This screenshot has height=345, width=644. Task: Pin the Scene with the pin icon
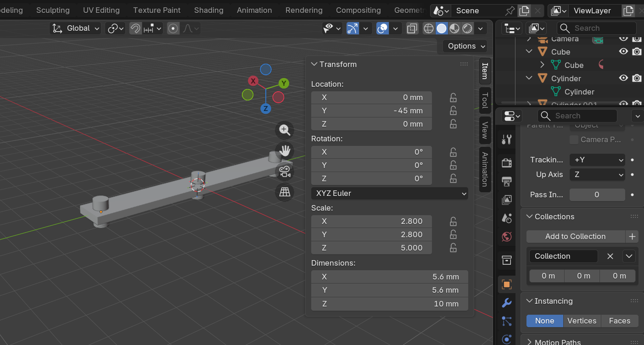click(510, 11)
